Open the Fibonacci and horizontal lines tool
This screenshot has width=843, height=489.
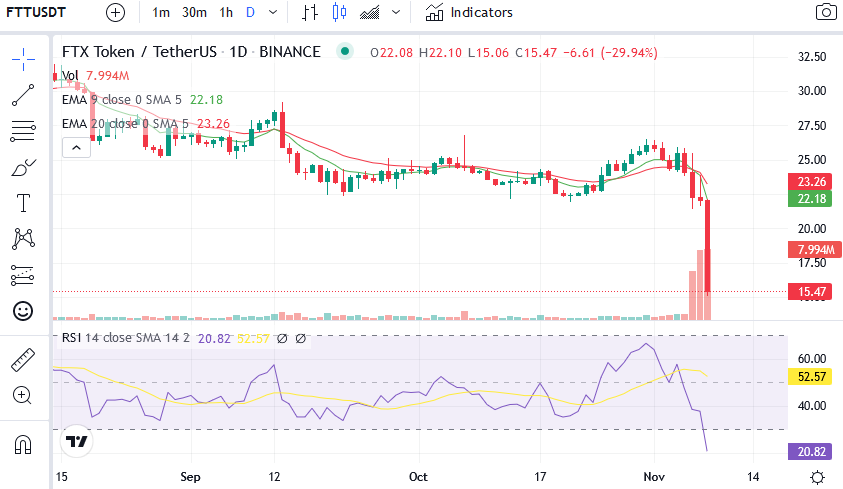[x=23, y=131]
